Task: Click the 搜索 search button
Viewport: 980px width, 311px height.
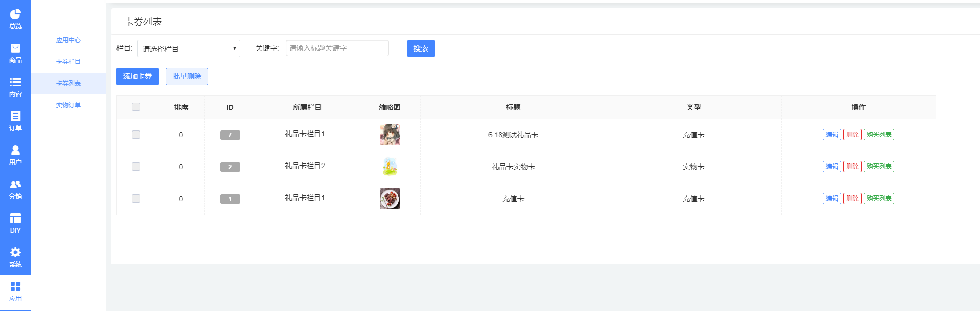Action: click(421, 48)
